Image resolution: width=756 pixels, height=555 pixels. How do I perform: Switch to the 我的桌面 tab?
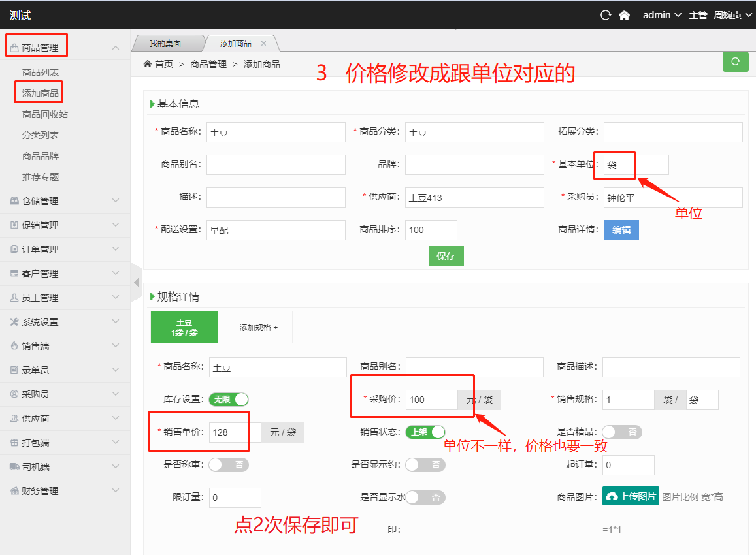(x=165, y=44)
